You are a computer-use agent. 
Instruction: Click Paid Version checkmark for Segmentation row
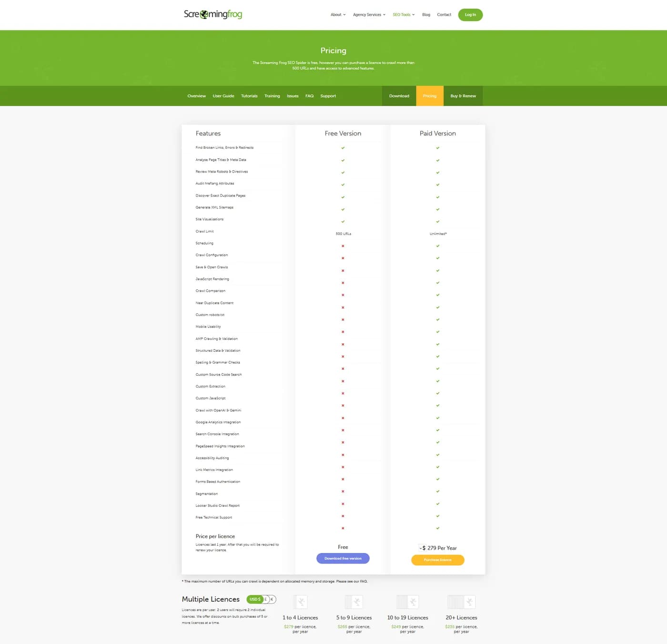[x=438, y=504]
